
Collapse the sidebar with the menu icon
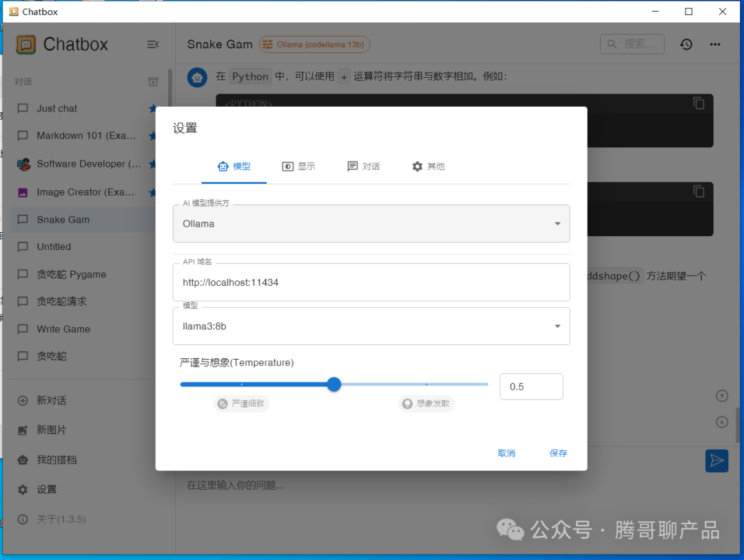[x=153, y=44]
